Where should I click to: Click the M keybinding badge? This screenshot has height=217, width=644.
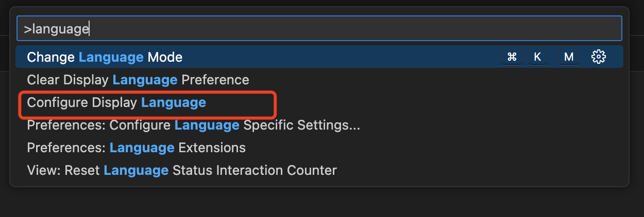click(x=569, y=57)
